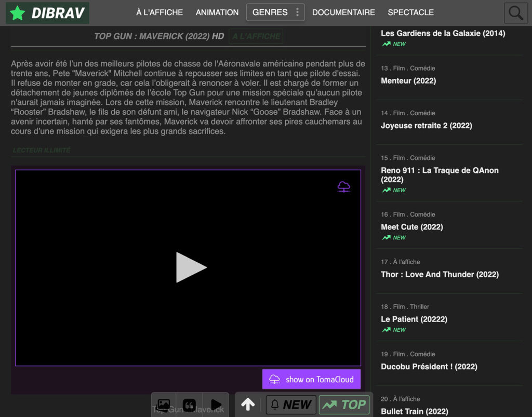Click the '17 . À l'affiche' label
The width and height of the screenshot is (532, 417).
coord(401,262)
